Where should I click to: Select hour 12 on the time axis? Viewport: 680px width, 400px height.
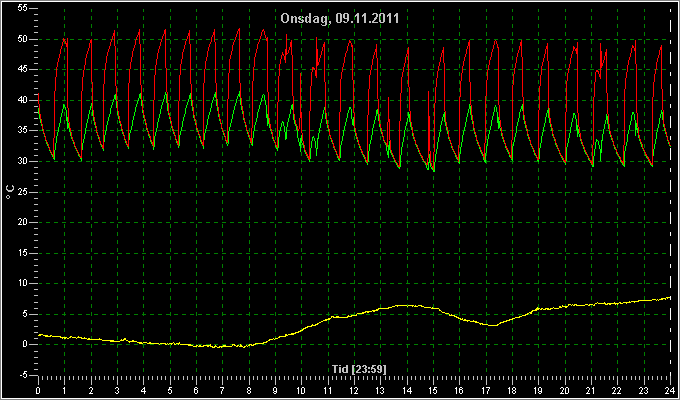point(354,390)
